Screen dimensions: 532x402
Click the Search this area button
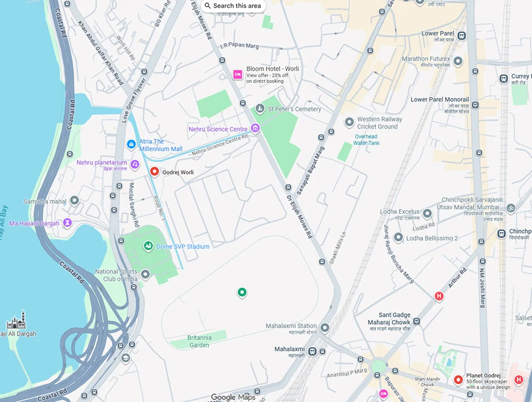tap(233, 6)
